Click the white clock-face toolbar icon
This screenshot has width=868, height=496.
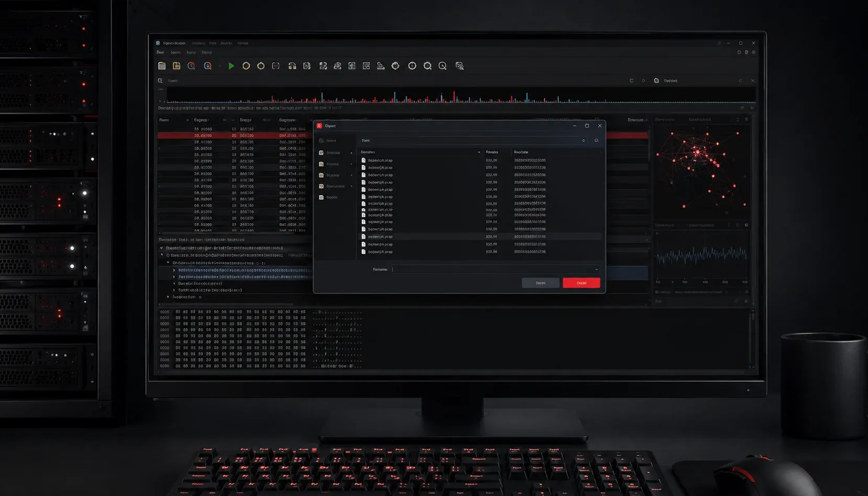click(412, 66)
